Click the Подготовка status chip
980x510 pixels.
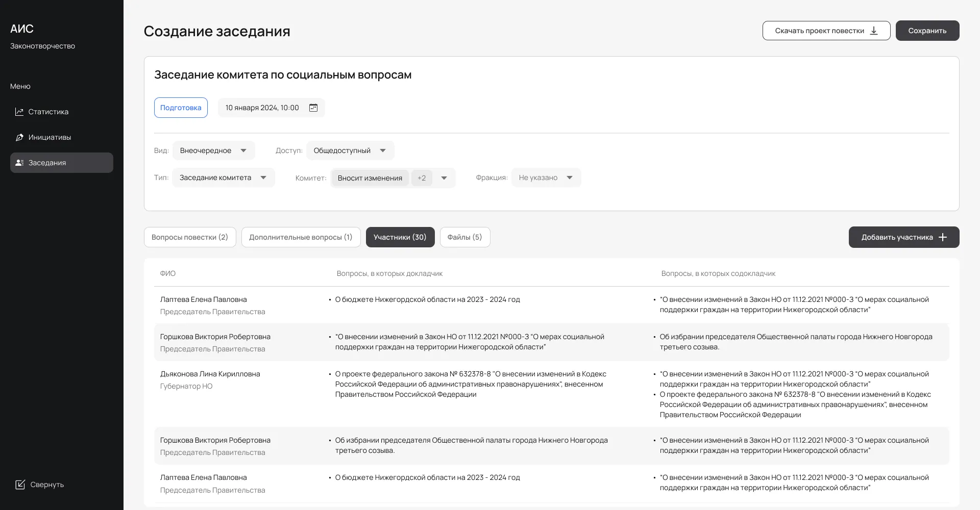181,108
